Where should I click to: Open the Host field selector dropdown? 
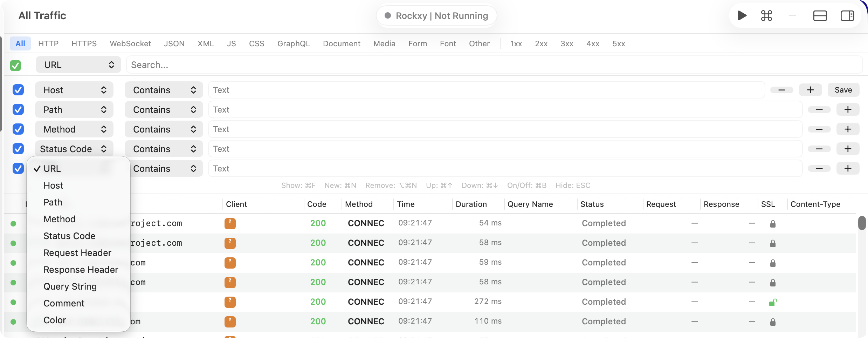(x=74, y=90)
